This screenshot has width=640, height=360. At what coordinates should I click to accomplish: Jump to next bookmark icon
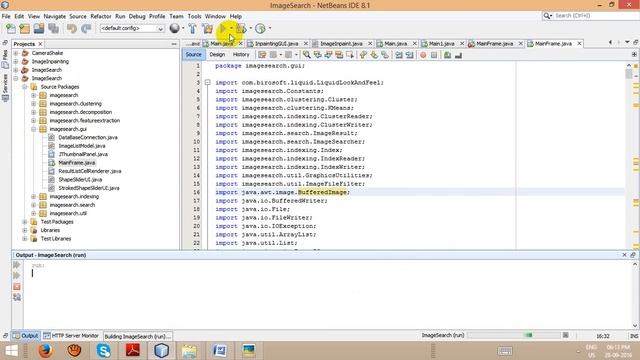(374, 55)
